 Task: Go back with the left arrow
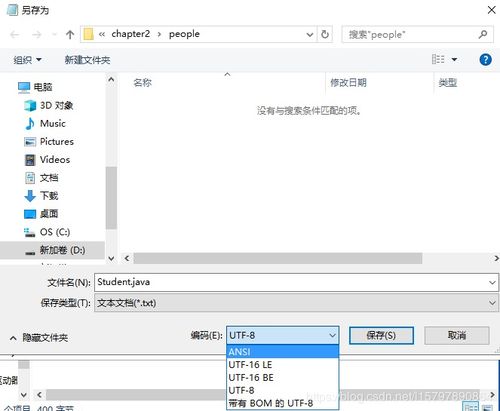click(15, 34)
